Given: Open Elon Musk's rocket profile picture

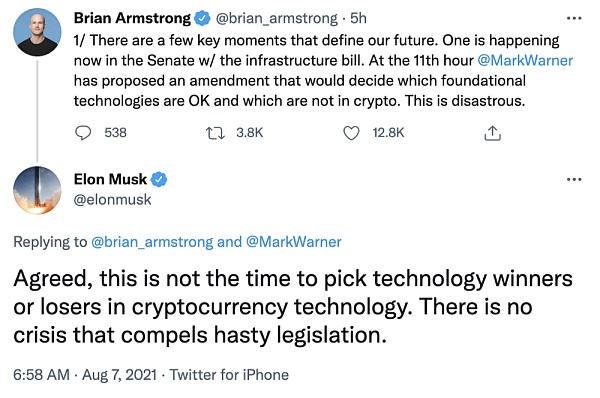Looking at the screenshot, I should (37, 190).
